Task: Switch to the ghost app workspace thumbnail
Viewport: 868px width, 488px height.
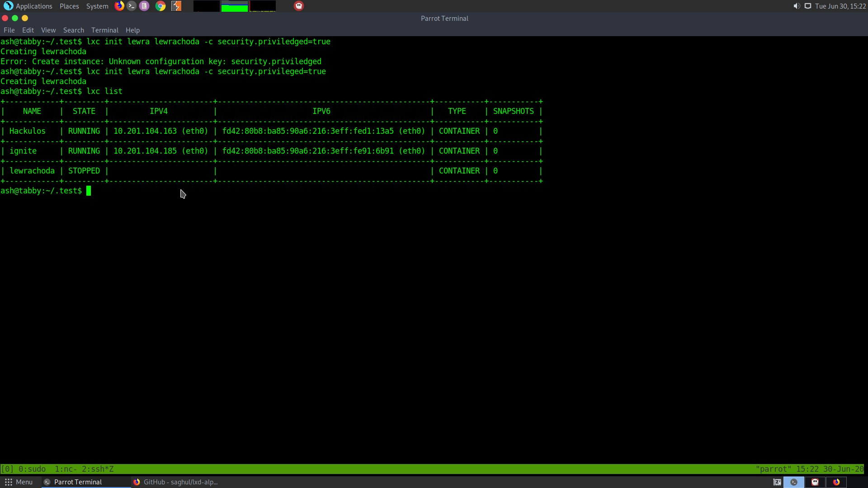Action: [x=815, y=482]
